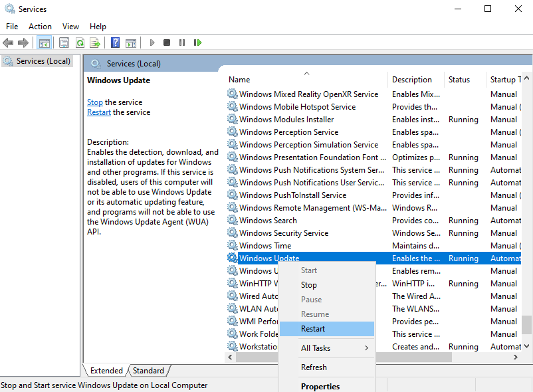The image size is (533, 392).
Task: Maximize the Services window
Action: click(x=488, y=9)
